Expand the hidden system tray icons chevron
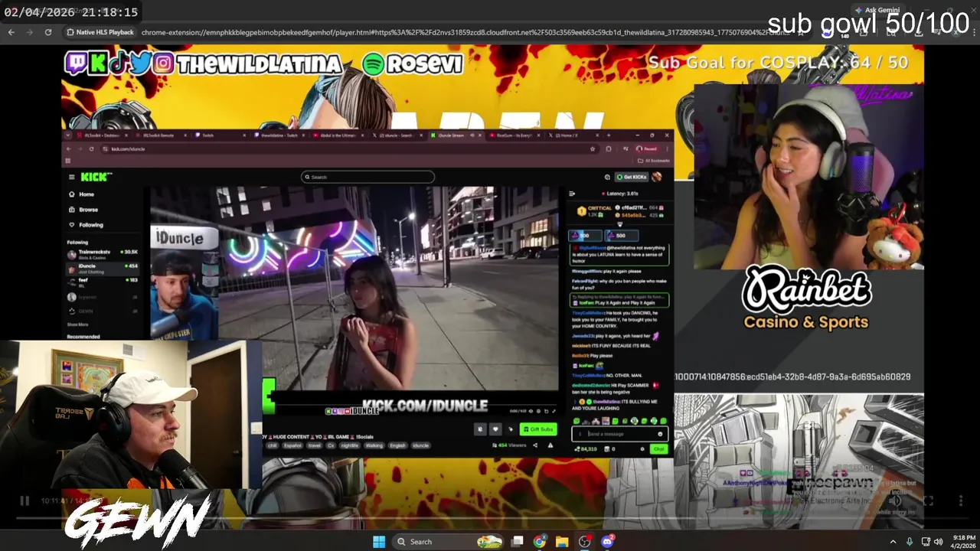 point(893,542)
